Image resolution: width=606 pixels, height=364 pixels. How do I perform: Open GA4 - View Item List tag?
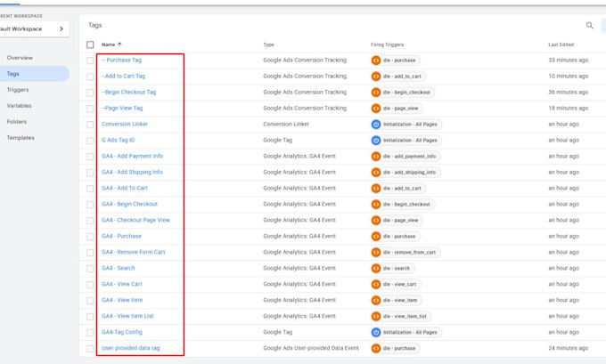pos(127,316)
